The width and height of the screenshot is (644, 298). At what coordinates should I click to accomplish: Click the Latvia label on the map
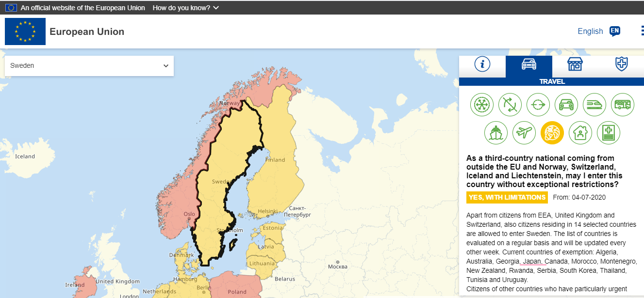point(266,247)
